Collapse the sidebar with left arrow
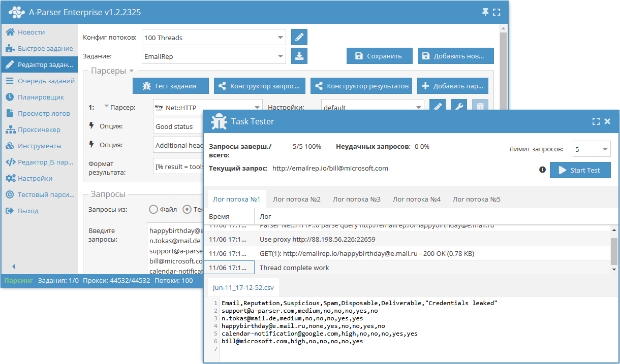Screen dimensions: 620x364 pos(14,266)
